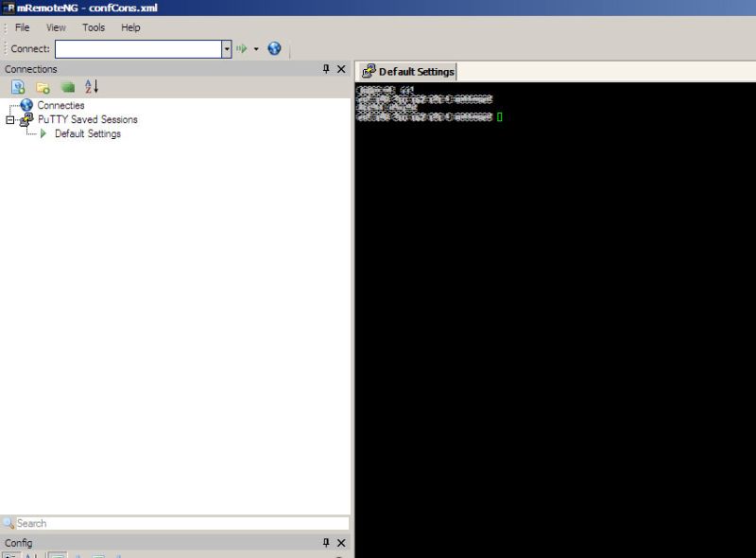Image resolution: width=756 pixels, height=558 pixels.
Task: Click the Default Settings session icon
Action: click(x=43, y=133)
